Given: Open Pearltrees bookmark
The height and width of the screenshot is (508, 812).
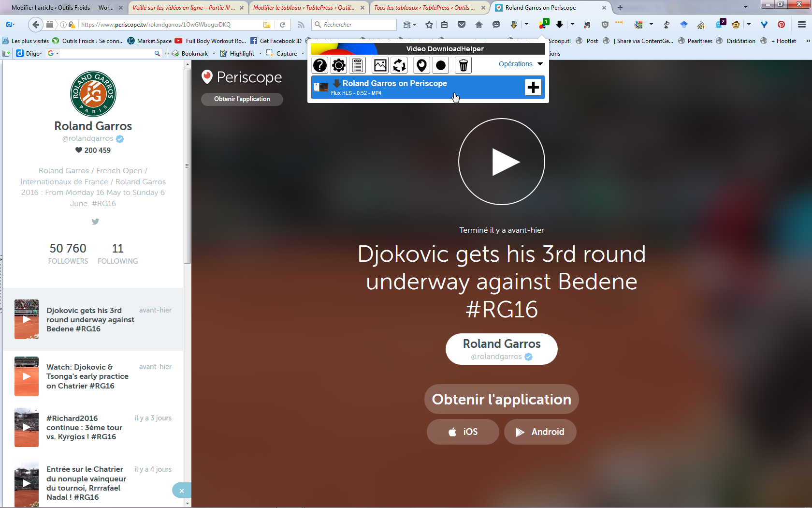Looking at the screenshot, I should click(x=696, y=41).
